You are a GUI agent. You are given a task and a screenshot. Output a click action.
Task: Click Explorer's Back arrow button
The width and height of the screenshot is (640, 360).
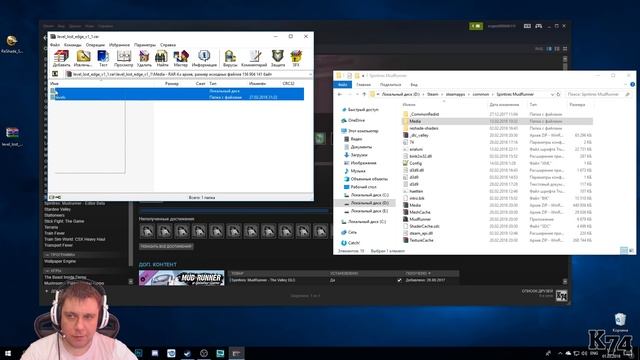click(x=340, y=94)
